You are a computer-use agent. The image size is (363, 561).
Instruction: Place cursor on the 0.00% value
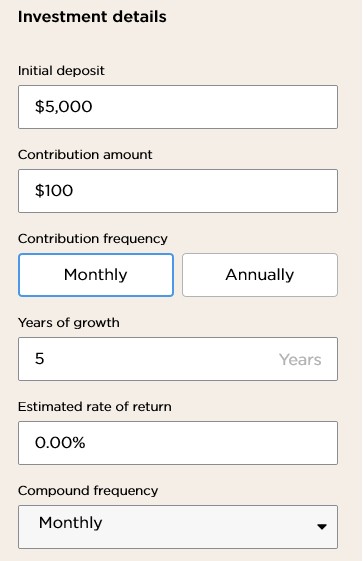click(x=60, y=443)
